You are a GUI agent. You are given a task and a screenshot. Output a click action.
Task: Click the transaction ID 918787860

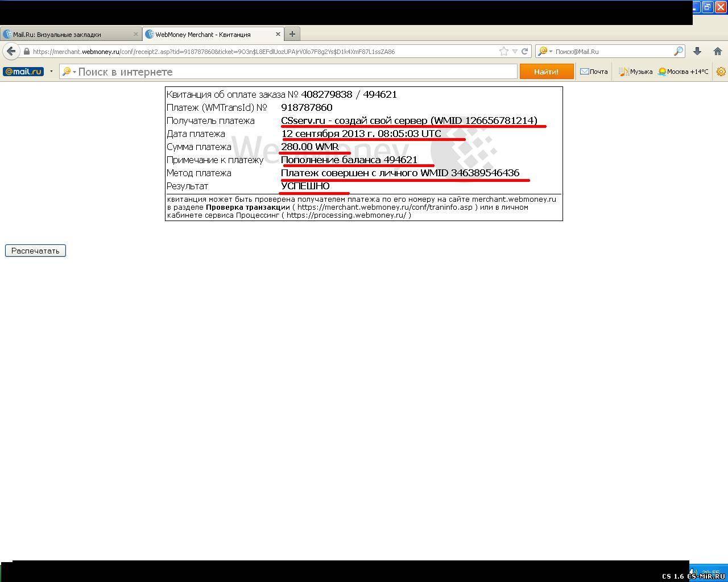tap(307, 107)
